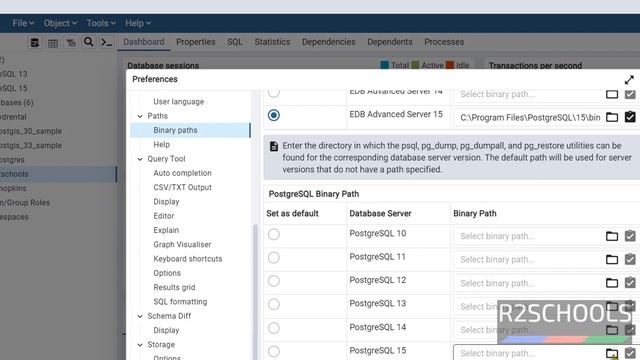Open the Tools menu
Image resolution: width=640 pixels, height=360 pixels.
(101, 23)
